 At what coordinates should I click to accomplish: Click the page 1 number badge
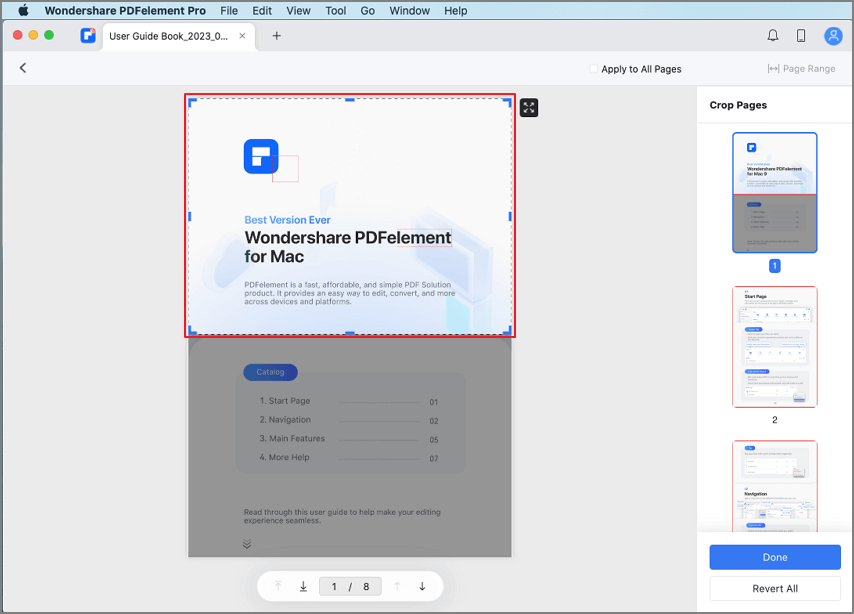click(x=774, y=266)
